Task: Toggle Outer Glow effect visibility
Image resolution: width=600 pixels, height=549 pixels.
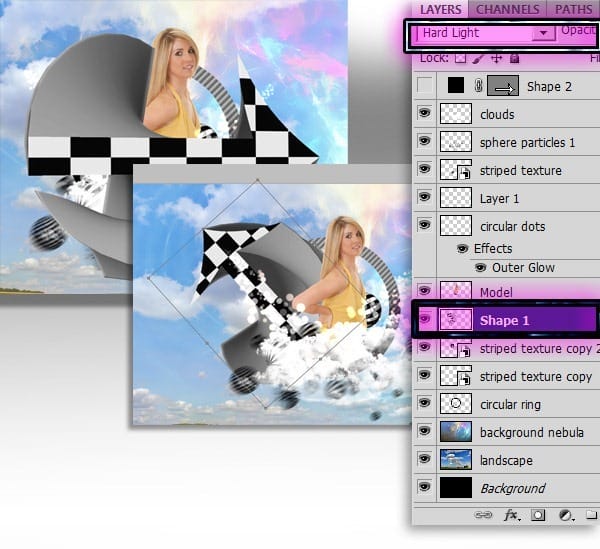Action: pos(481,268)
